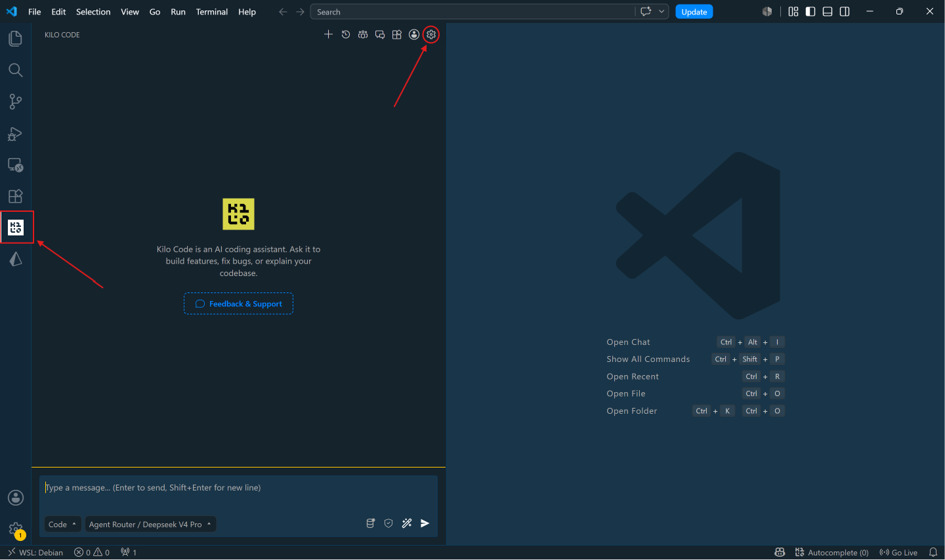Click the Feedback & Support button
945x560 pixels.
pyautogui.click(x=238, y=304)
